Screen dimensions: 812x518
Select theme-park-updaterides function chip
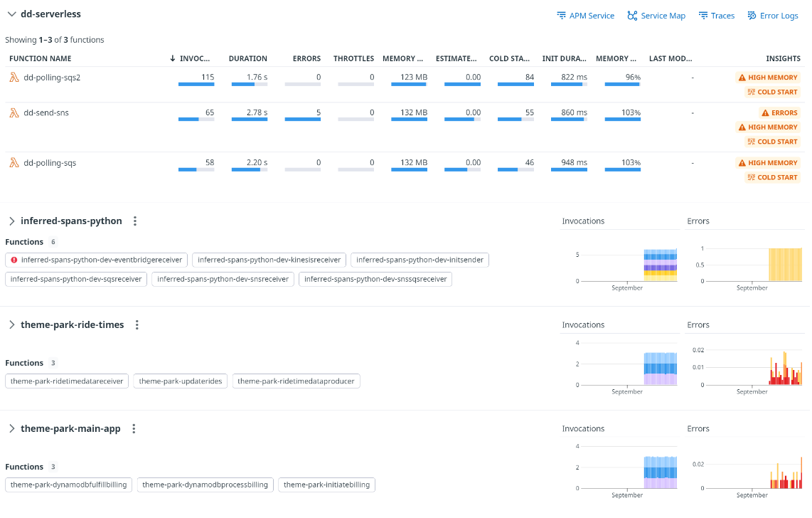[x=180, y=381]
